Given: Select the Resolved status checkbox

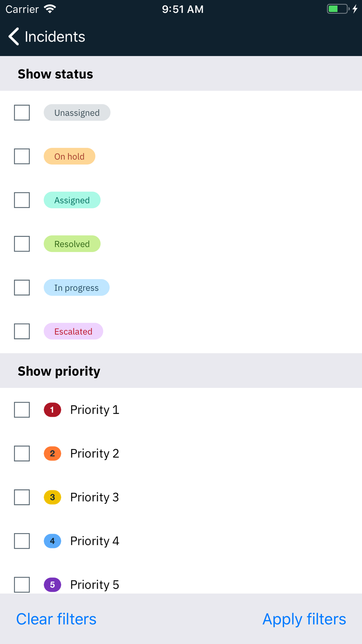Looking at the screenshot, I should click(x=22, y=244).
